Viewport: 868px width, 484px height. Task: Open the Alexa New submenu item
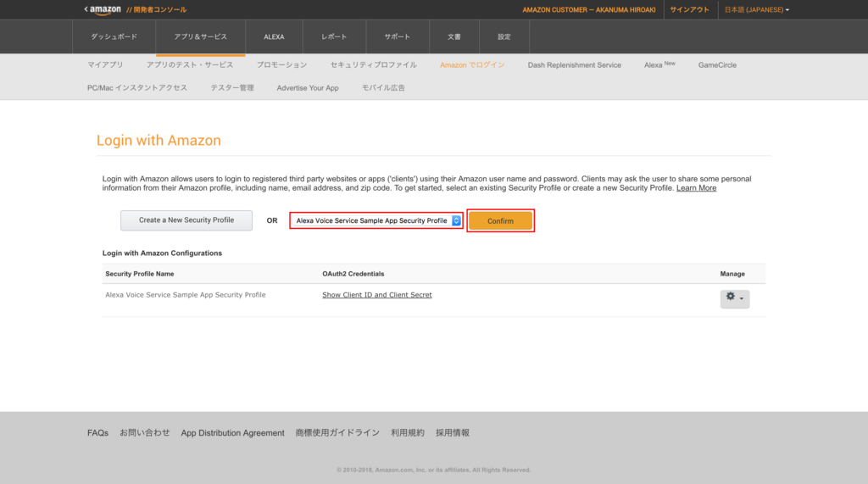[659, 64]
